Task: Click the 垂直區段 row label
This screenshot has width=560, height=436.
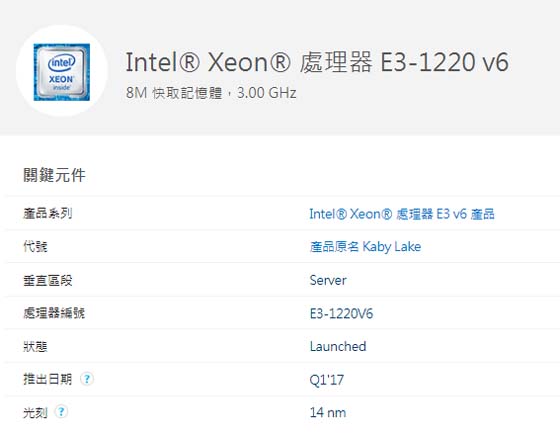Action: coord(48,280)
